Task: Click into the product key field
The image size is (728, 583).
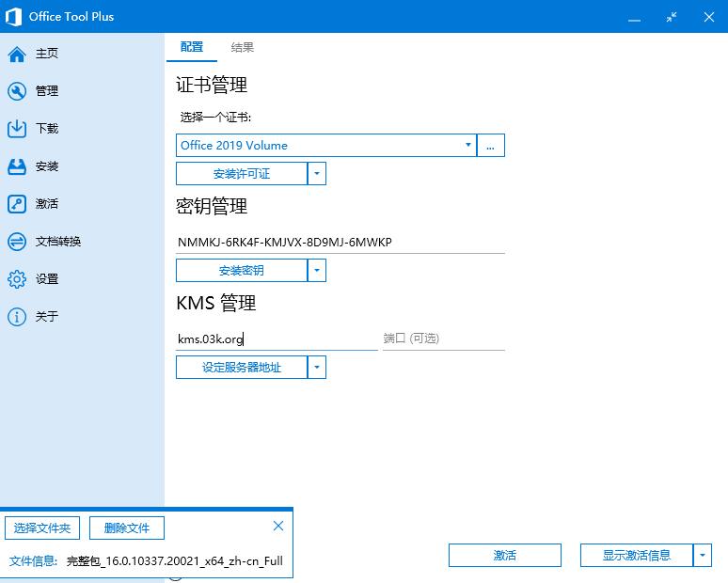Action: point(340,242)
